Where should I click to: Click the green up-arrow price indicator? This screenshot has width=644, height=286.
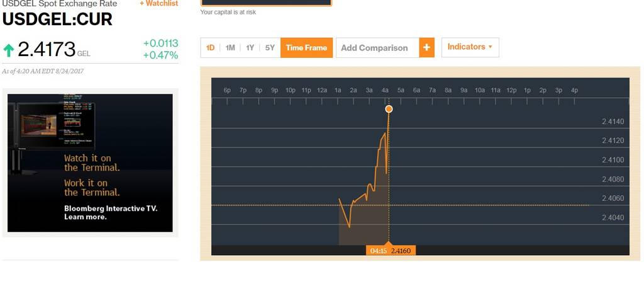(8, 50)
